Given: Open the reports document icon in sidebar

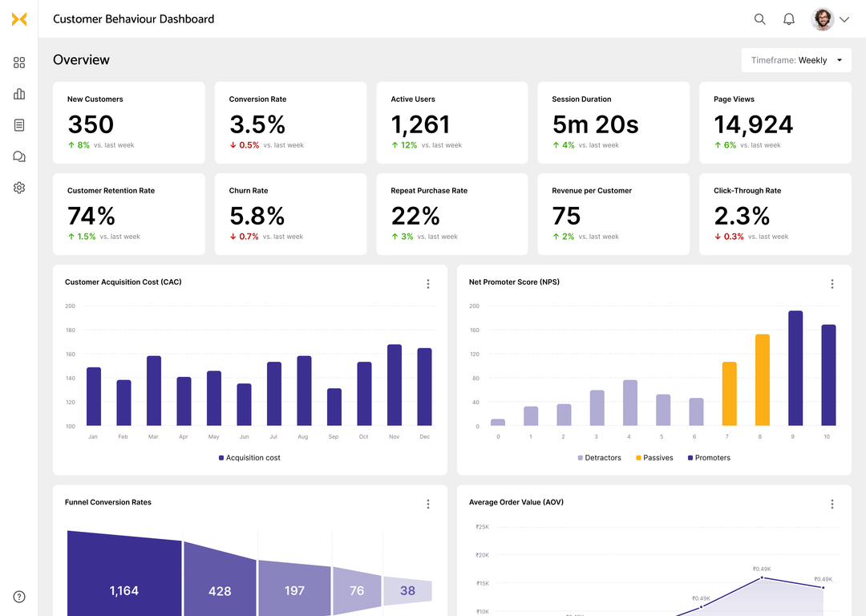Looking at the screenshot, I should click(19, 125).
